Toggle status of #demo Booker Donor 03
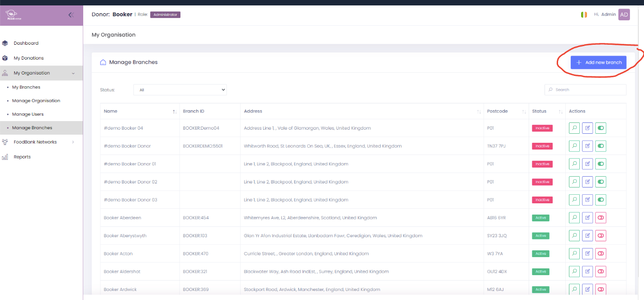The image size is (644, 300). [x=601, y=200]
